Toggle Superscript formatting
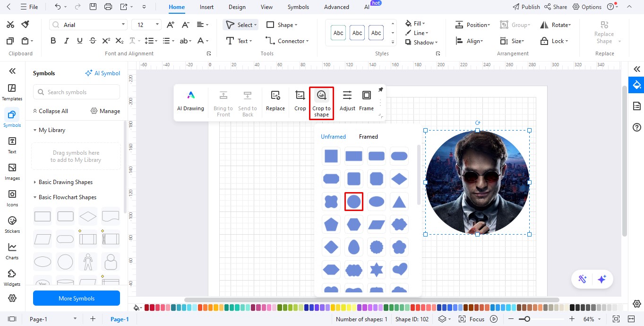644x326 pixels. click(x=106, y=41)
